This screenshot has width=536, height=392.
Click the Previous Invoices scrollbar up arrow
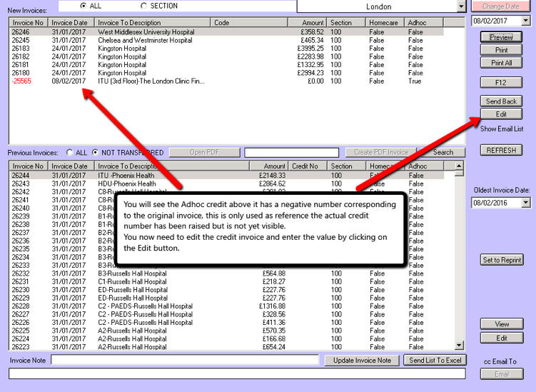tap(460, 166)
